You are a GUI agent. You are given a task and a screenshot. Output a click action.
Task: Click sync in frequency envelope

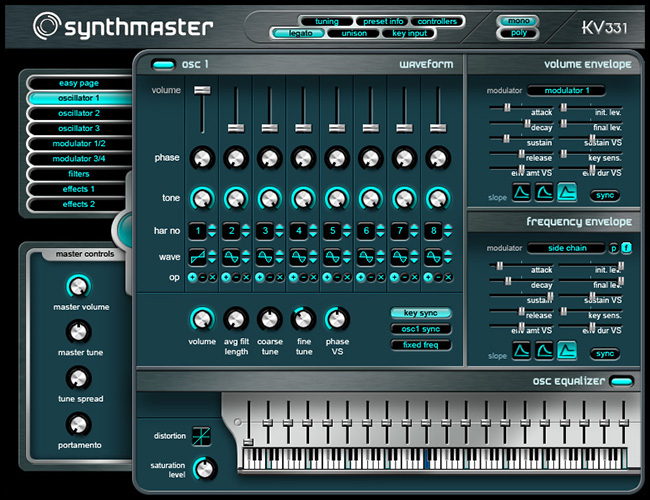pos(605,354)
